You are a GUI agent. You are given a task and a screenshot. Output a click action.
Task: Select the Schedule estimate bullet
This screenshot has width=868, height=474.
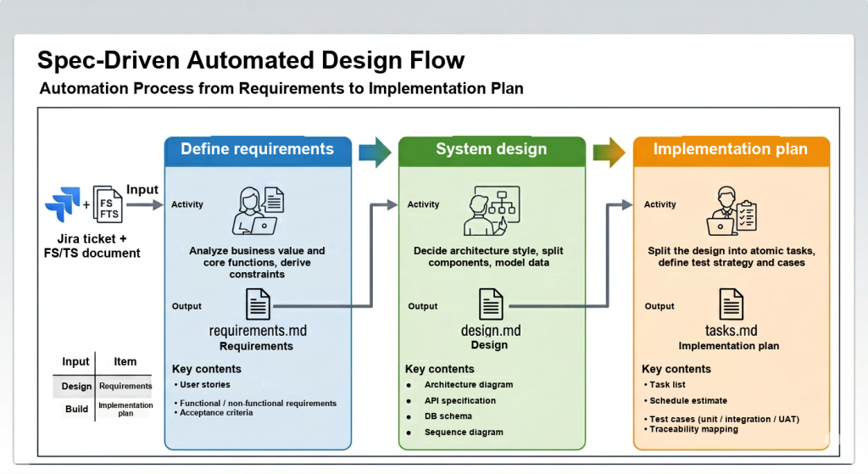(685, 400)
